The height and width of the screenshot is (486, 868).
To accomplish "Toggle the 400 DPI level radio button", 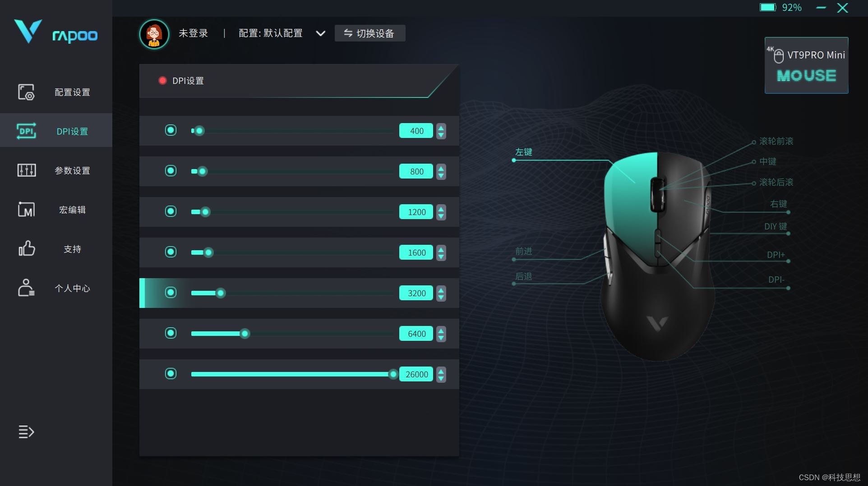I will coord(171,130).
